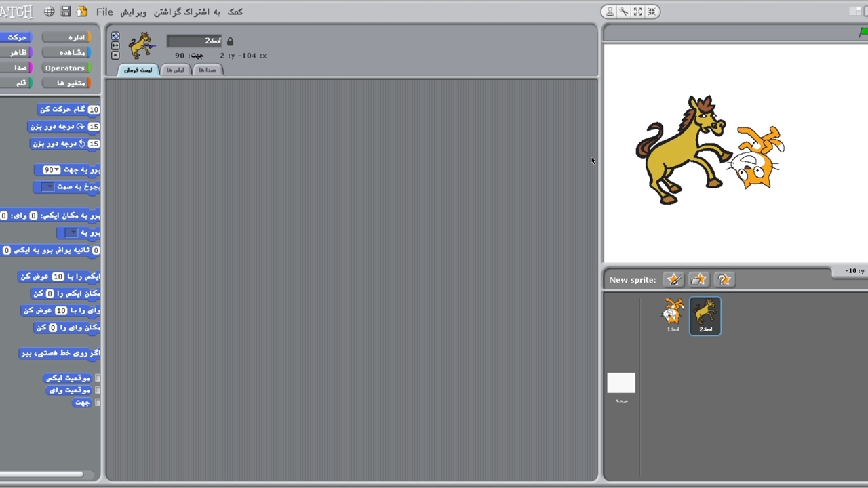Open dropdown in the برو به block
Screen dimensions: 868x488
pyautogui.click(x=71, y=233)
